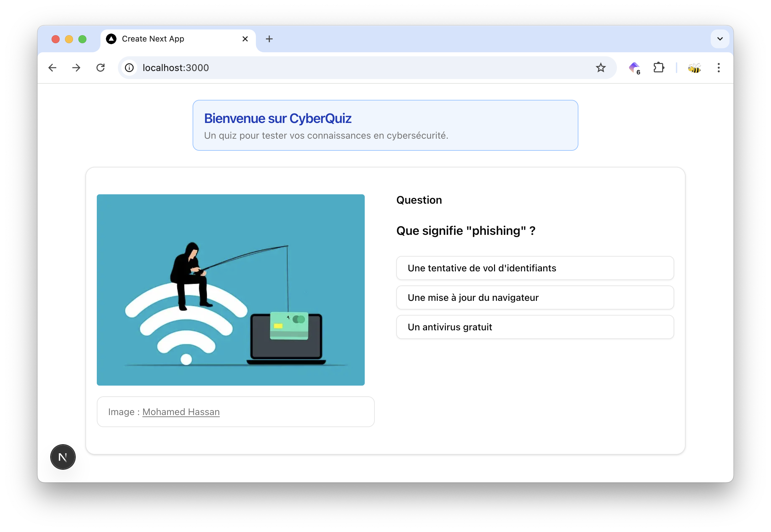Click the bee extension icon
This screenshot has width=771, height=532.
pyautogui.click(x=694, y=68)
